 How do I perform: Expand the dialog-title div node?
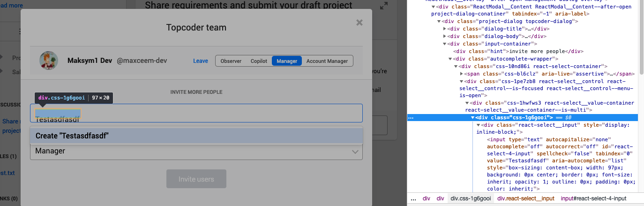click(445, 29)
